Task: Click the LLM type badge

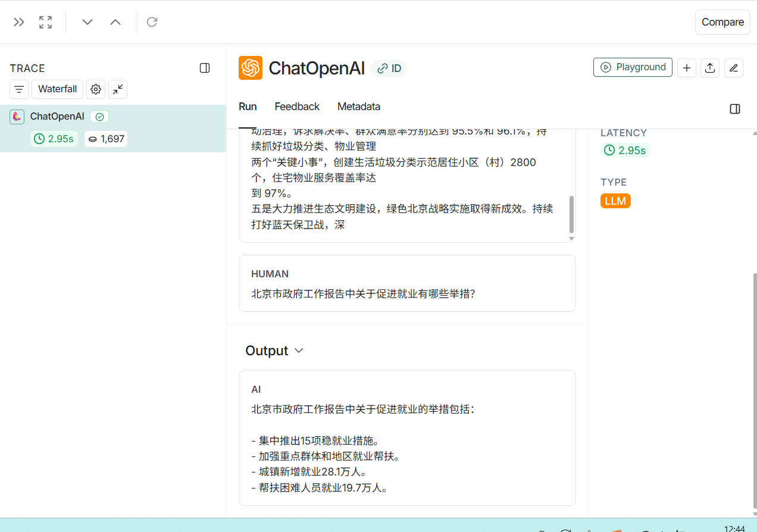Action: tap(615, 201)
